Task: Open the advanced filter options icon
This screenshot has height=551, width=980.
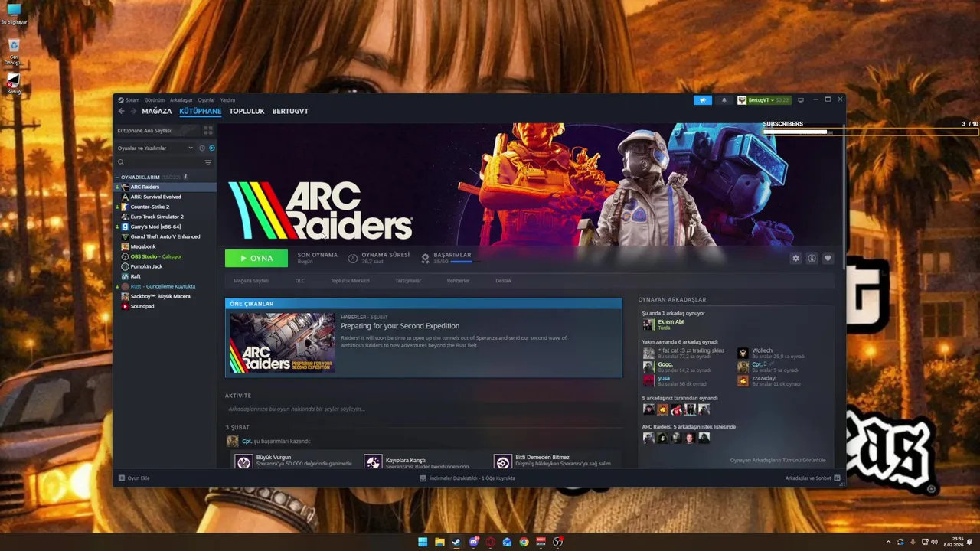Action: click(x=208, y=162)
